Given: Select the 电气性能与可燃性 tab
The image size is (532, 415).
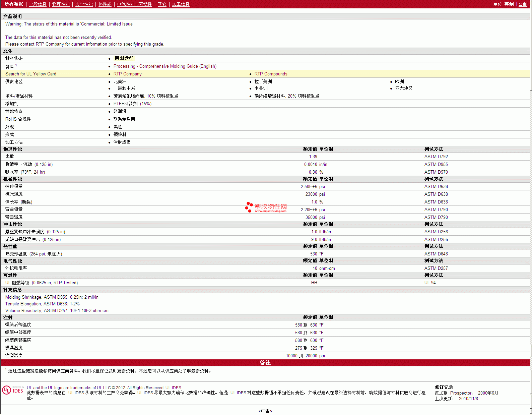Looking at the screenshot, I should [x=134, y=4].
